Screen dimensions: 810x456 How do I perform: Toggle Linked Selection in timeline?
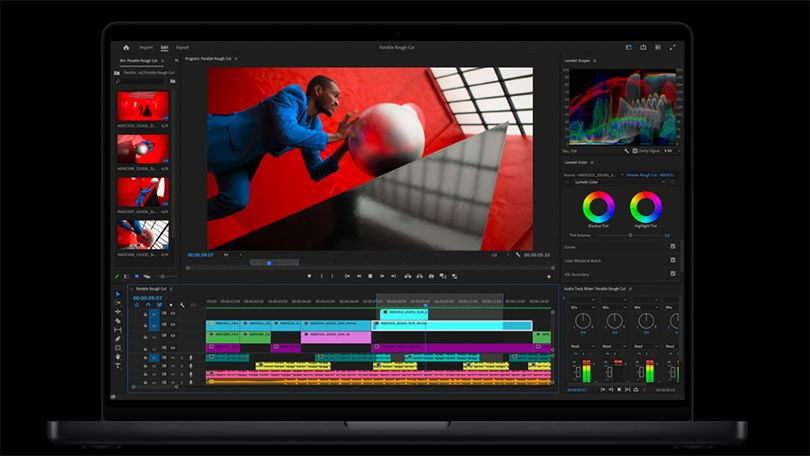click(159, 305)
